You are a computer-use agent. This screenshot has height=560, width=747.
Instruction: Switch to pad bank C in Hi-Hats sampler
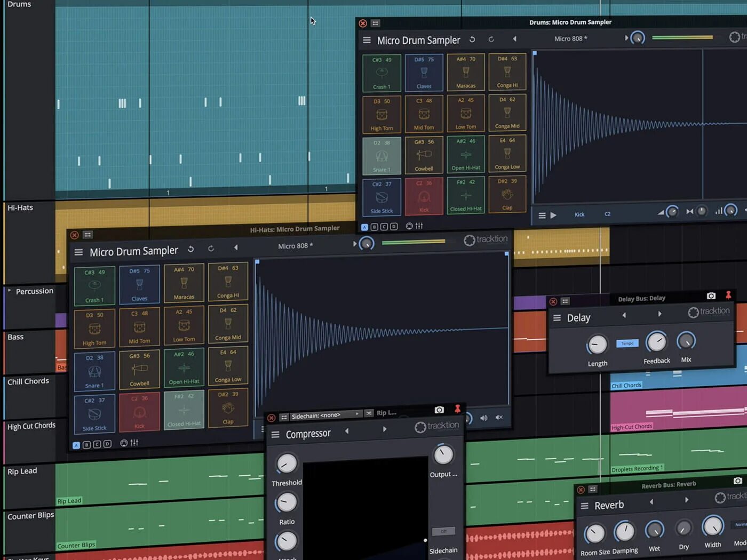97,444
